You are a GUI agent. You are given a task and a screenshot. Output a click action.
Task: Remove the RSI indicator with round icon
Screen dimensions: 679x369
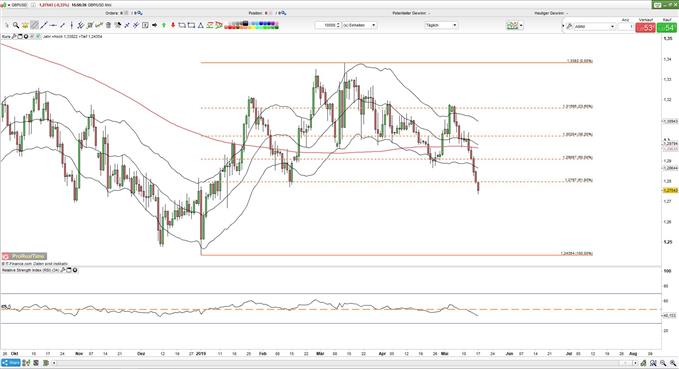(75, 270)
